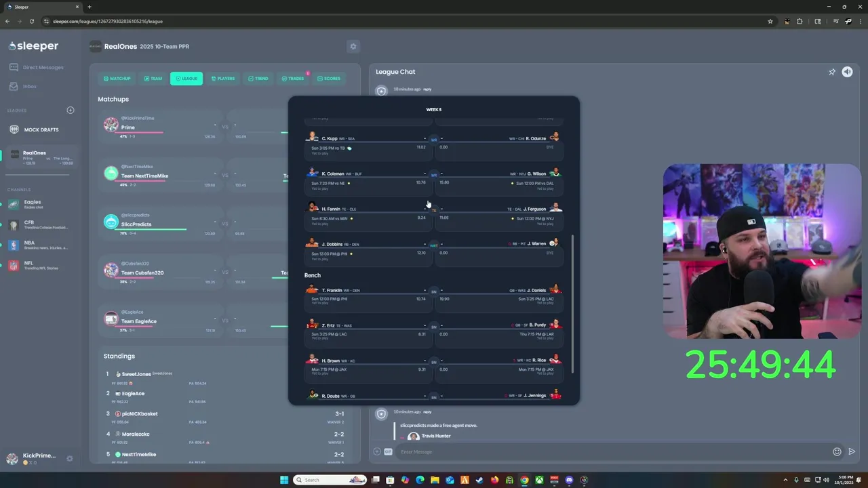
Task: Open a new browser tab
Action: click(x=89, y=7)
